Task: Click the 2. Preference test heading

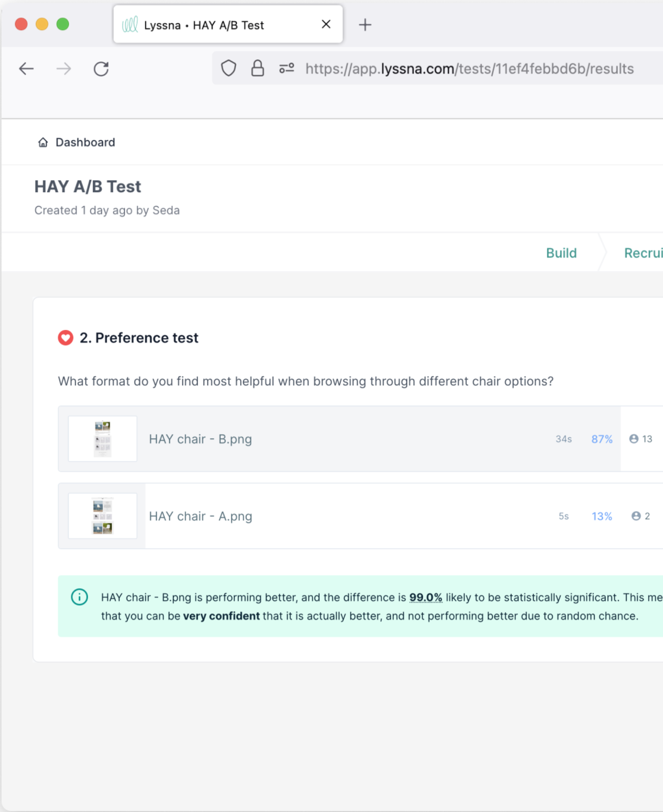Action: click(x=139, y=338)
